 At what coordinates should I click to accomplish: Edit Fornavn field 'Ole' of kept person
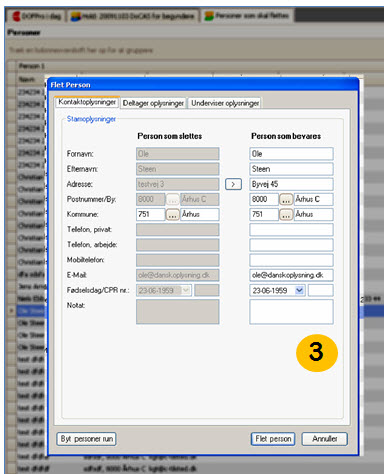coord(291,154)
